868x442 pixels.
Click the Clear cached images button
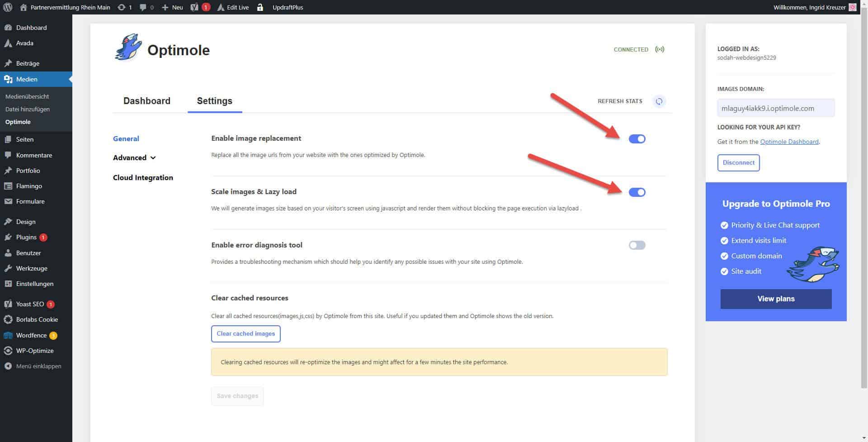(245, 334)
